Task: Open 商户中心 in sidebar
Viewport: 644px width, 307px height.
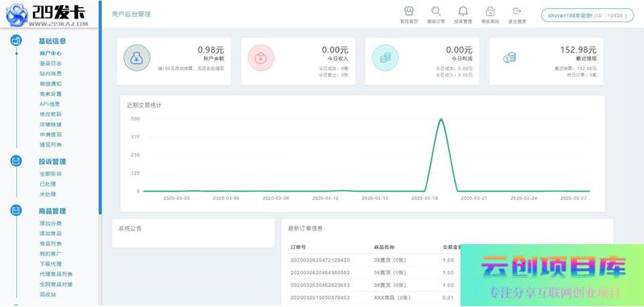Action: point(51,53)
